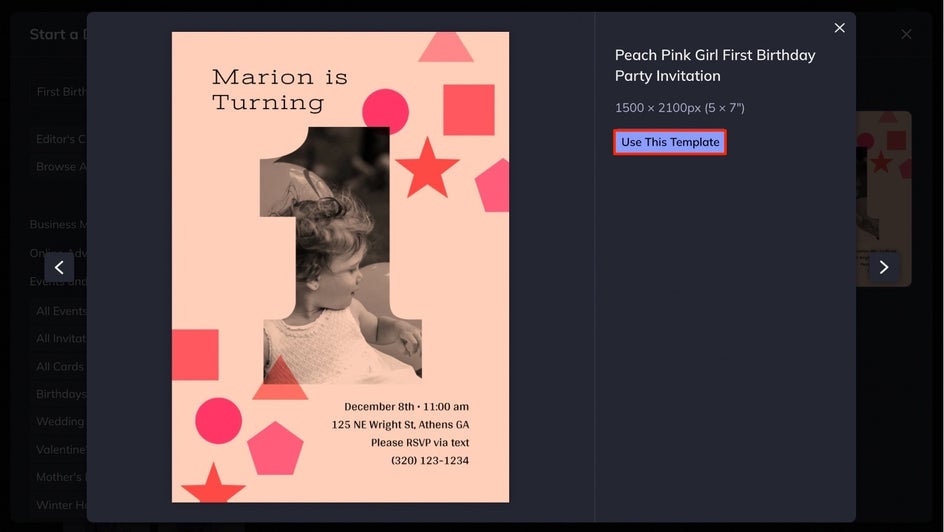Click the Marion birthday invitation preview image
Viewport: 944px width, 532px height.
pos(340,267)
